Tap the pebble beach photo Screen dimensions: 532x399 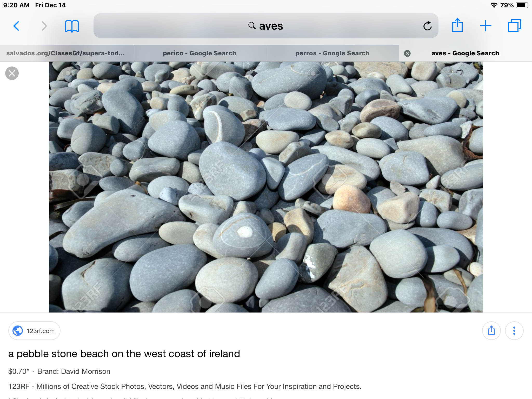tap(266, 187)
